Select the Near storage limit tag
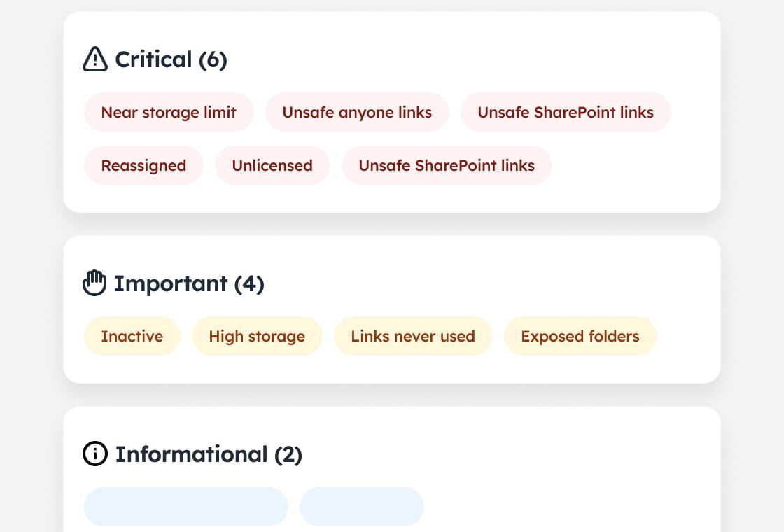 [169, 112]
